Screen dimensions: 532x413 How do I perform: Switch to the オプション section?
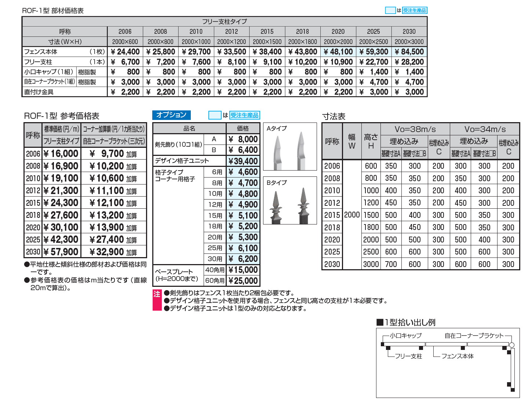click(x=171, y=115)
